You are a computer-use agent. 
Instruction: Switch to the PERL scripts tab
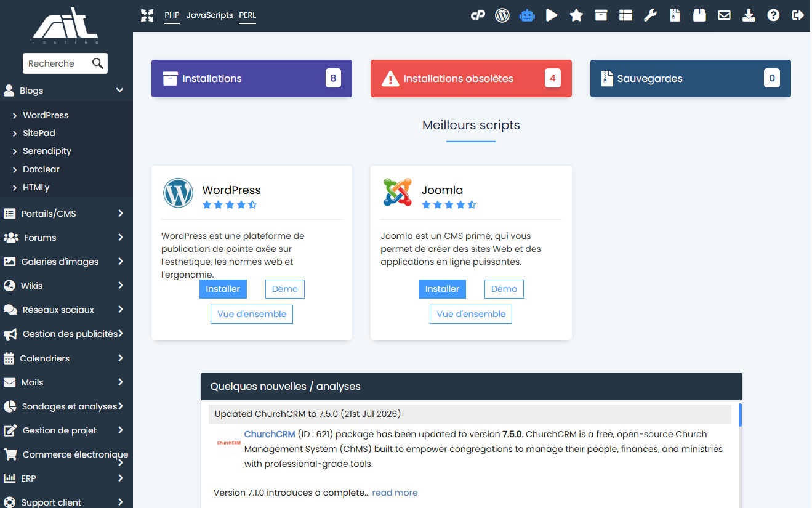point(247,15)
